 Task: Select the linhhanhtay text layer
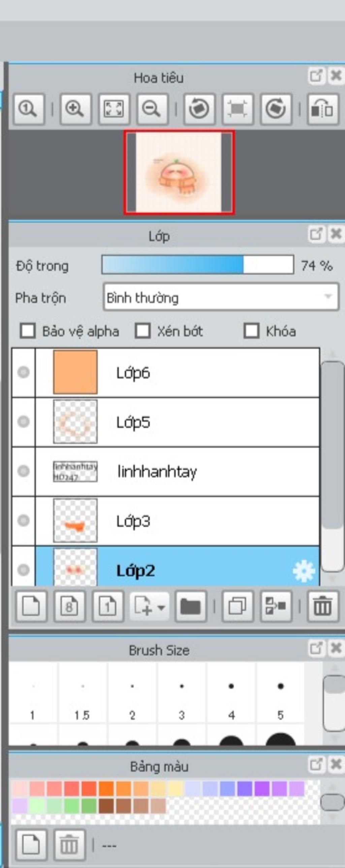point(166,472)
